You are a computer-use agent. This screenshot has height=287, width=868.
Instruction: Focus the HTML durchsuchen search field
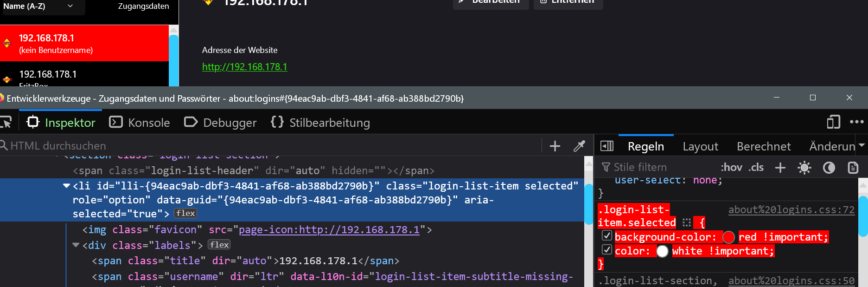269,146
